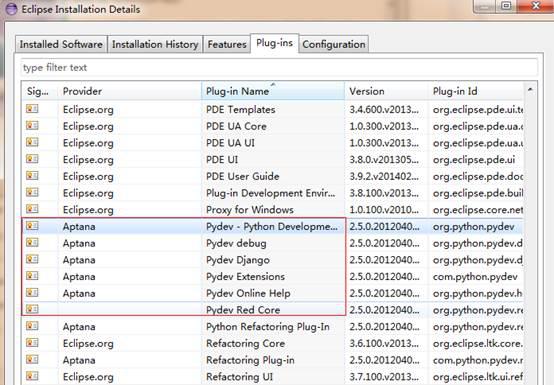
Task: Click Eclipse.org provider of Refactoring Core row
Action: pos(88,343)
